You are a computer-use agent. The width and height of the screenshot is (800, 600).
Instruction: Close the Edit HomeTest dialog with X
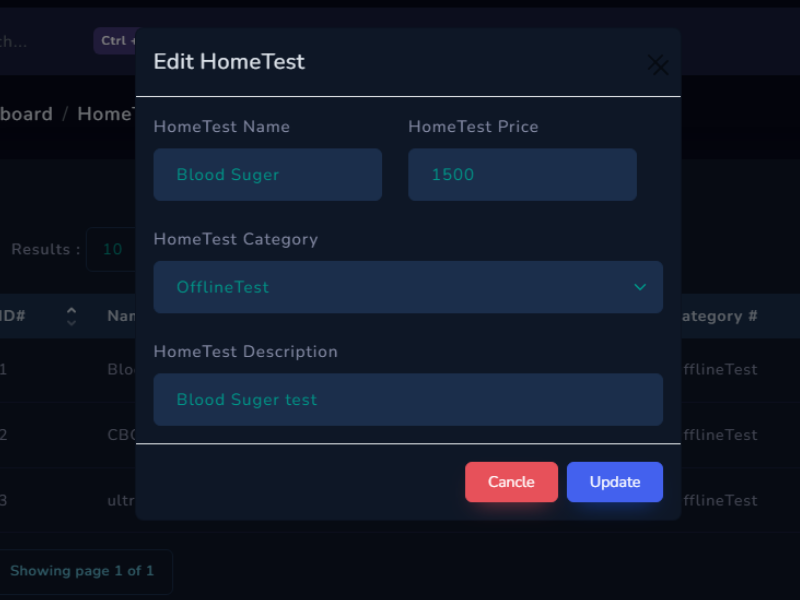(657, 66)
